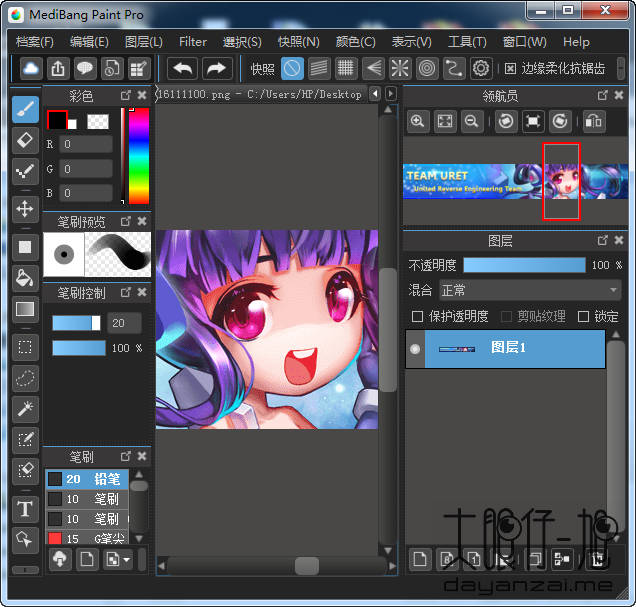636x607 pixels.
Task: Select the rectangular Selection tool
Action: tap(25, 347)
